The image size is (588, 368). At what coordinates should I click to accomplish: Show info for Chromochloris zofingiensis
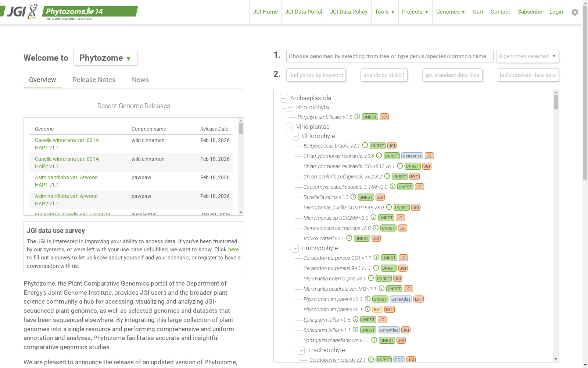pyautogui.click(x=387, y=176)
